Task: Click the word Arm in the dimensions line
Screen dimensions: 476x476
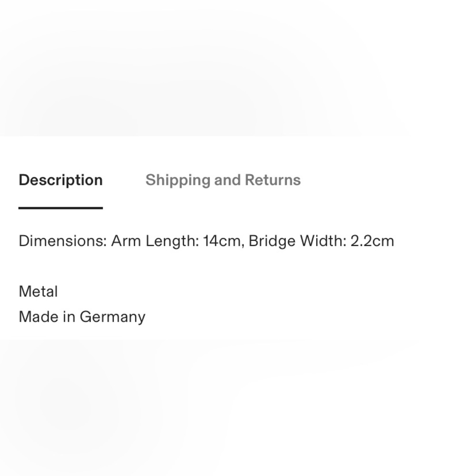Action: [x=126, y=241]
